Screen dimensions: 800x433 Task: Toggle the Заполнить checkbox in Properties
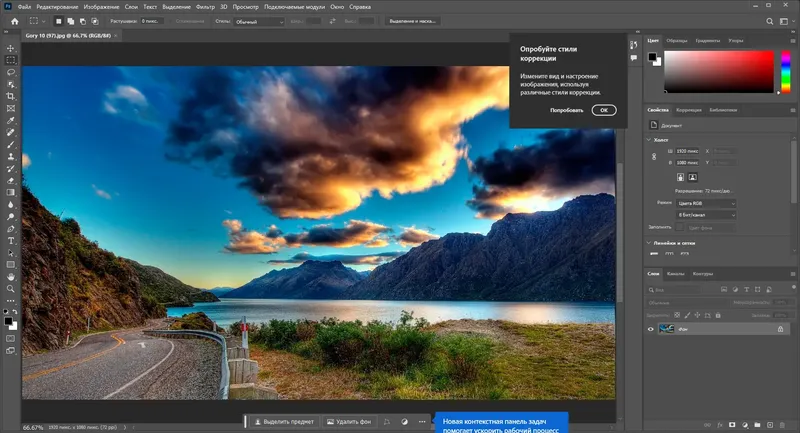pos(679,227)
